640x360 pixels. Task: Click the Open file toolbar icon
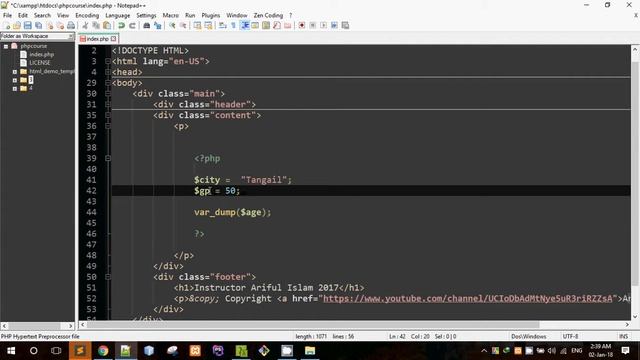pos(17,25)
